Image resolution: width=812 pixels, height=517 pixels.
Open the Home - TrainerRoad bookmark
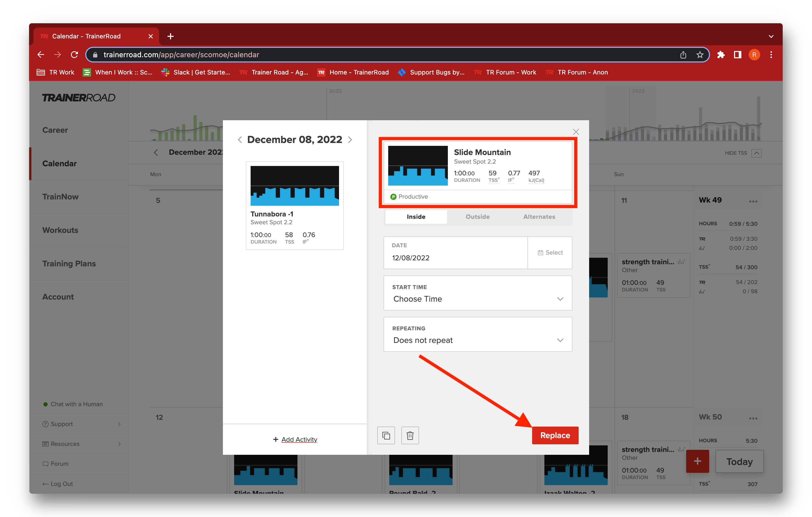pos(353,72)
